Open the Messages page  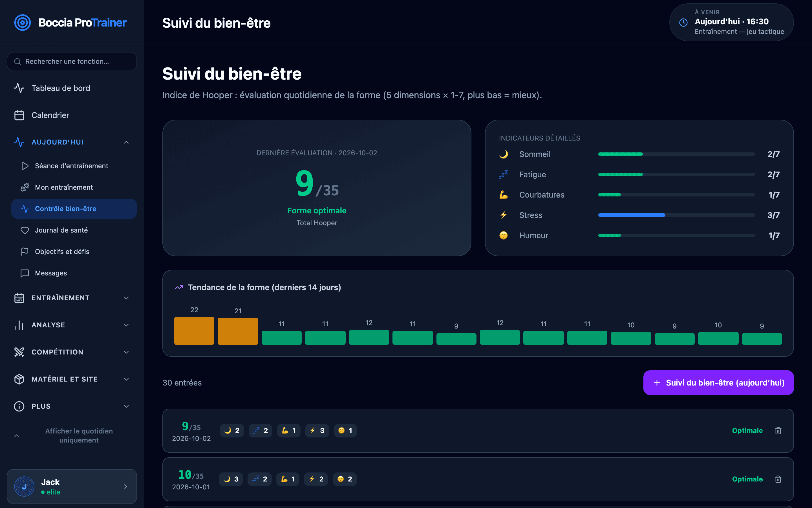(x=74, y=273)
